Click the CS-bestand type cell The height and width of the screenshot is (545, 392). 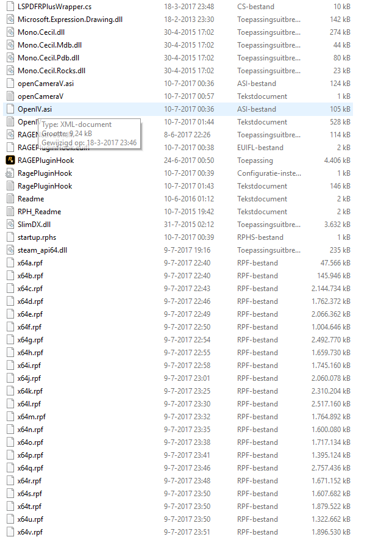point(255,7)
